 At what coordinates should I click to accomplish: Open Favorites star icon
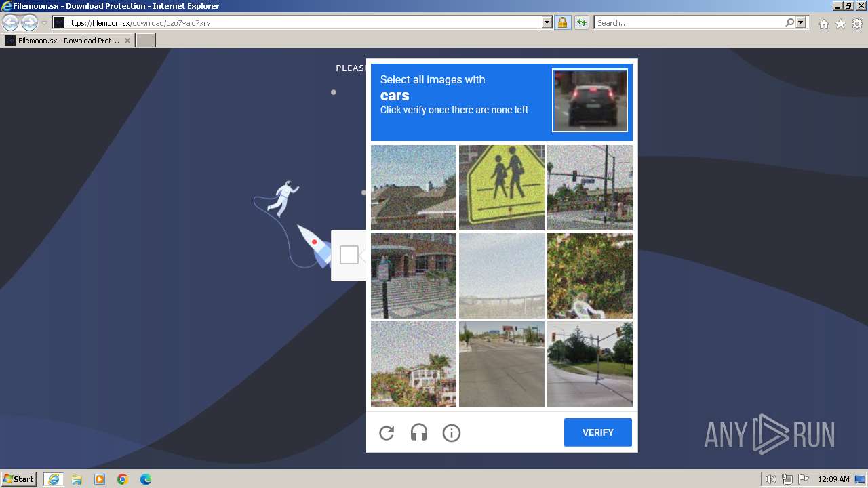coord(840,24)
